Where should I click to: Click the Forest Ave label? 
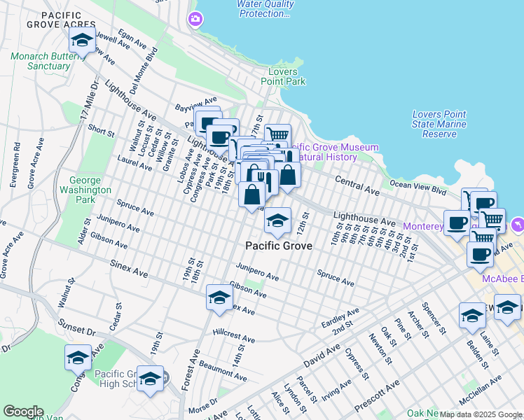click(x=191, y=370)
